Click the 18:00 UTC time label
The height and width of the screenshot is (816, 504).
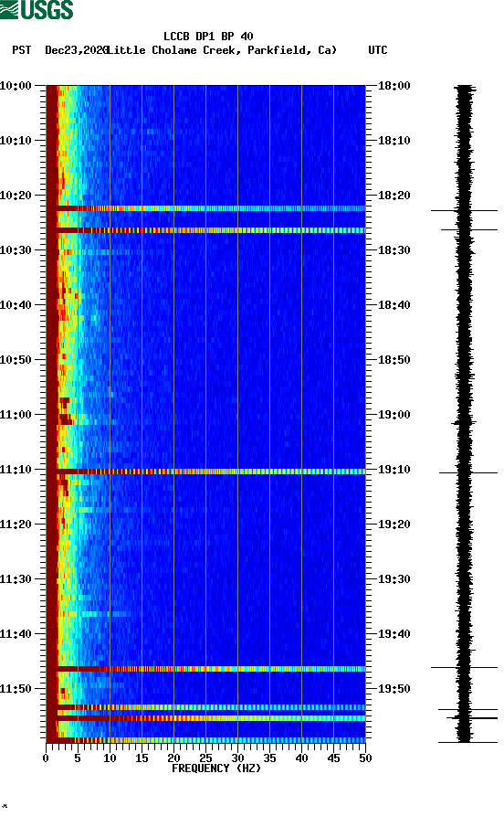(x=394, y=85)
